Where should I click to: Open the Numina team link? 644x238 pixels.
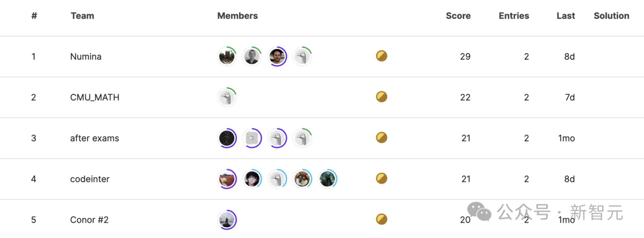click(86, 57)
